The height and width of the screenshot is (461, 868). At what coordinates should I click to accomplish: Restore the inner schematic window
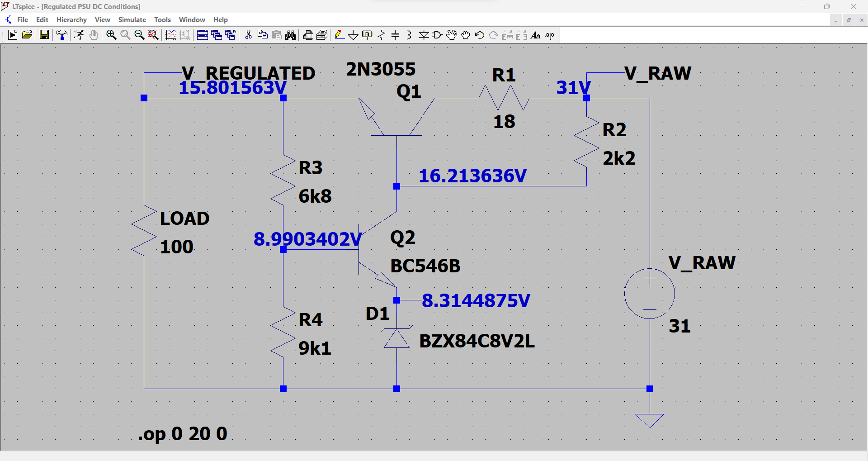(849, 20)
